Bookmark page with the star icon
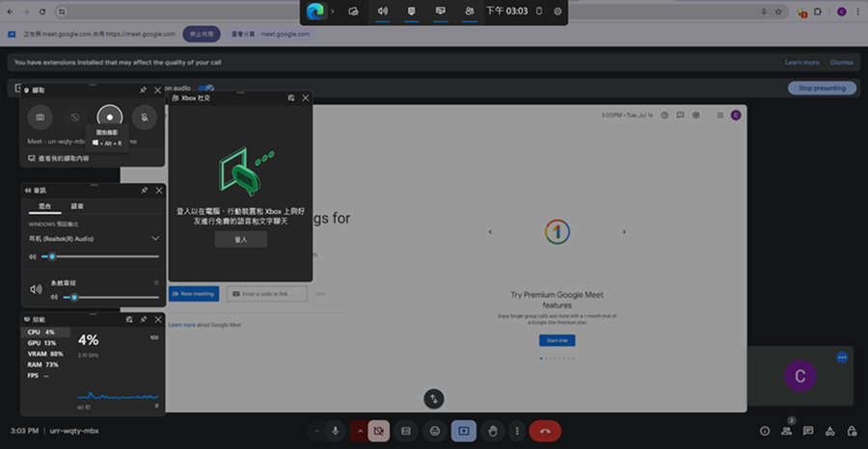The image size is (868, 449). pos(778,12)
